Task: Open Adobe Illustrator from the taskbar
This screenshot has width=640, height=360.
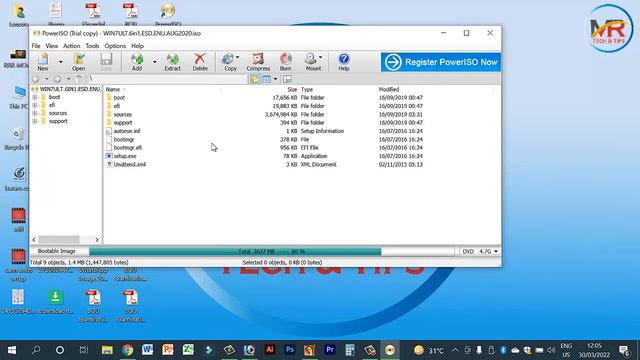Action: point(269,350)
